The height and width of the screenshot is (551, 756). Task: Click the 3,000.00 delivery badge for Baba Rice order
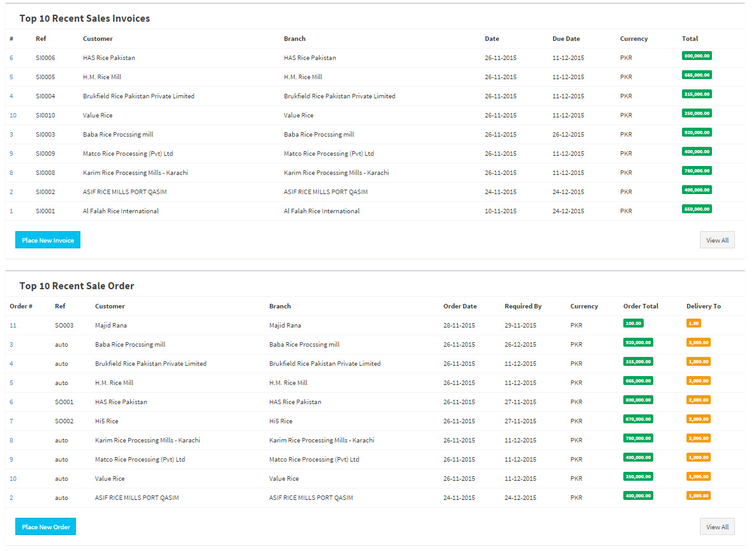(x=698, y=343)
